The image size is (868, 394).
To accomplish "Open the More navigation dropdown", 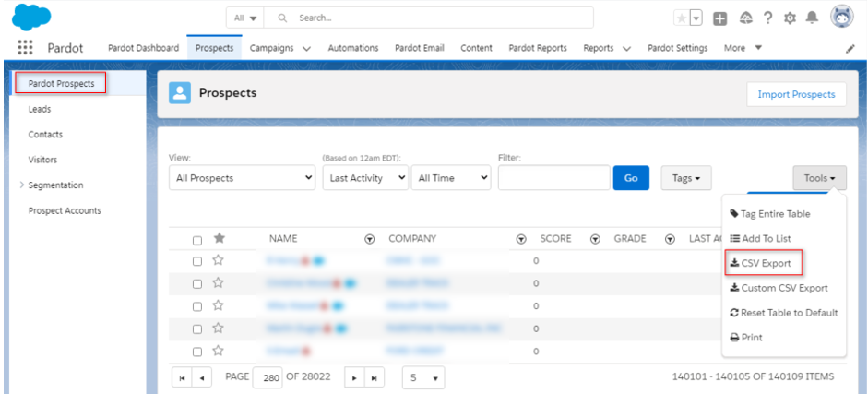I will (743, 48).
